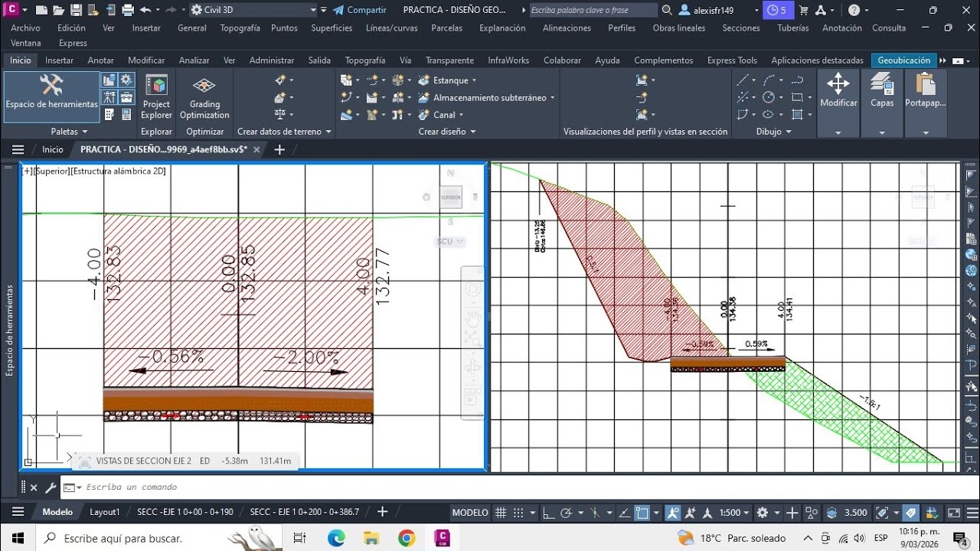Click the Canal tool icon

[x=424, y=115]
